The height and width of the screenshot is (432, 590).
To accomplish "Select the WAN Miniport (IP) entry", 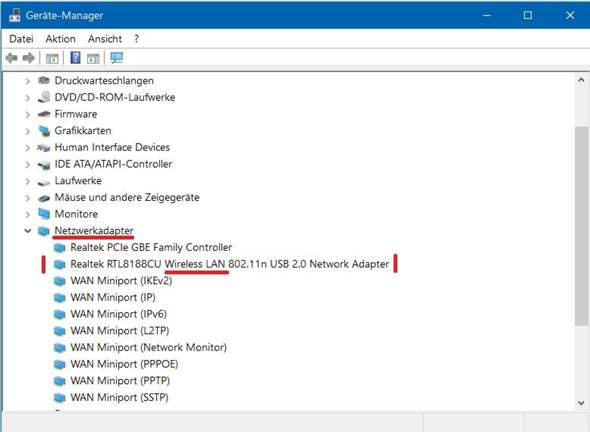I will [x=113, y=297].
